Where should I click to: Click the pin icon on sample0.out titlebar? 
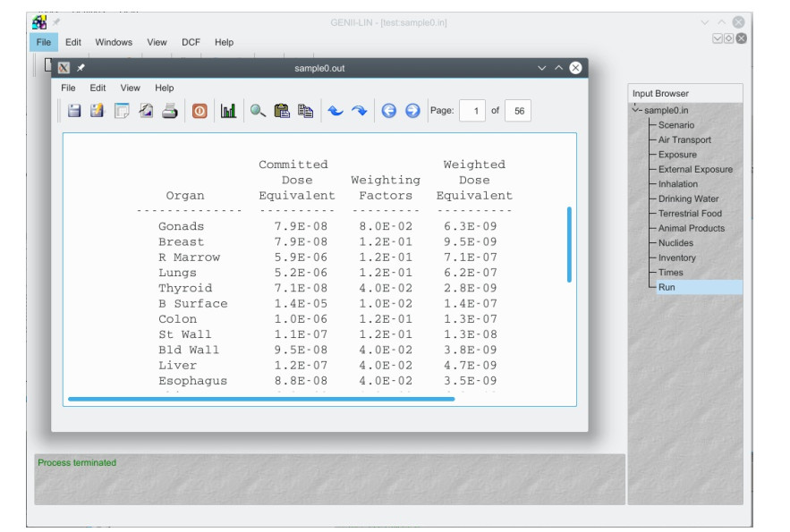[x=81, y=68]
